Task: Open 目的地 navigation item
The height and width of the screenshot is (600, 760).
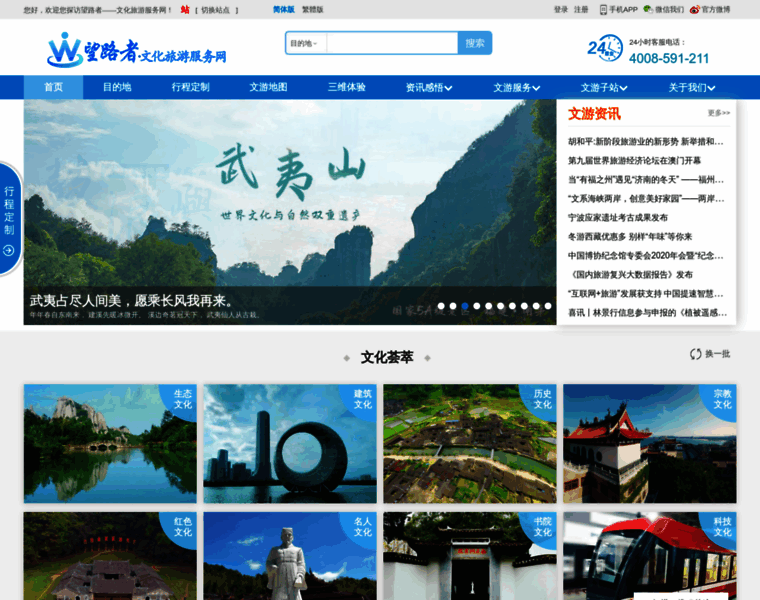Action: (117, 87)
